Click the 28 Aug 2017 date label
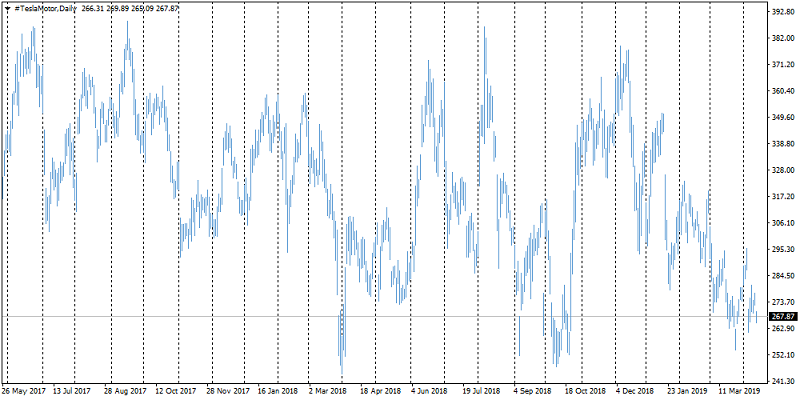This screenshot has width=800, height=400. (x=126, y=390)
